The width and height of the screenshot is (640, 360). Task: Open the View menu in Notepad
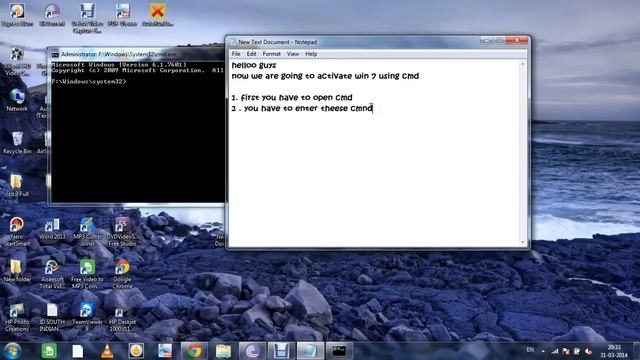(293, 54)
